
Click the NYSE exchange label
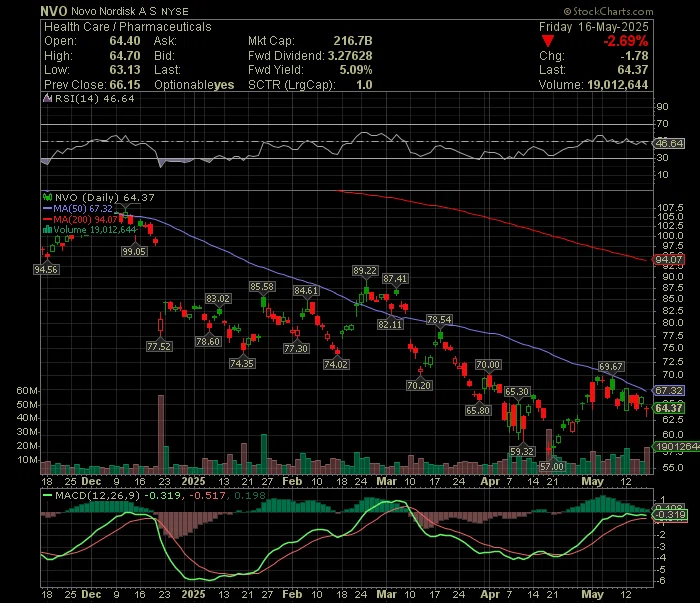coord(175,12)
